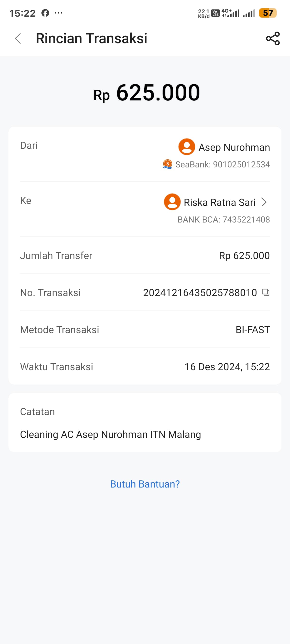The width and height of the screenshot is (290, 644).
Task: Tap the share icon
Action: click(x=273, y=38)
